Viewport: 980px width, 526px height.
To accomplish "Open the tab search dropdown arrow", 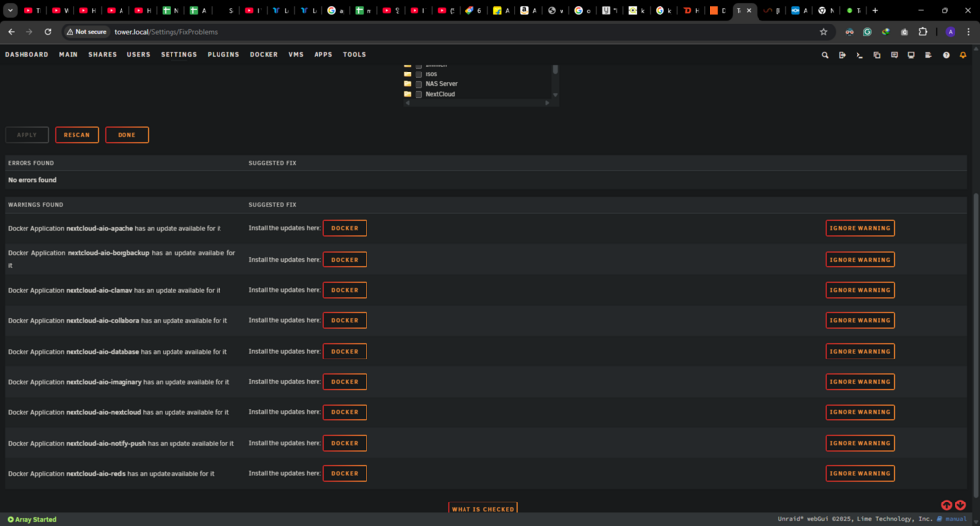I will (10, 10).
